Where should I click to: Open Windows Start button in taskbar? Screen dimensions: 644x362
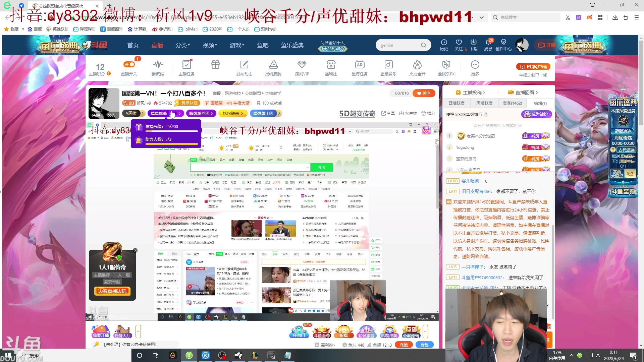(8, 355)
